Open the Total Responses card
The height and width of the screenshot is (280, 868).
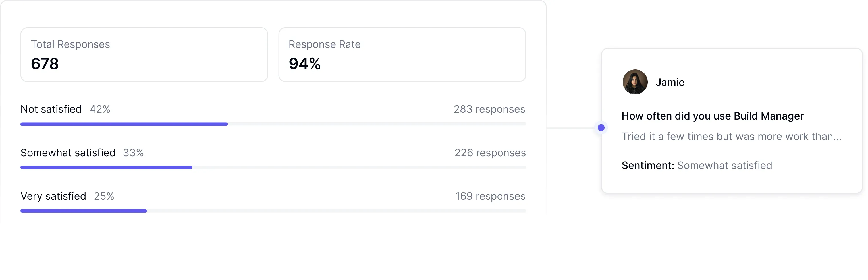click(x=144, y=55)
